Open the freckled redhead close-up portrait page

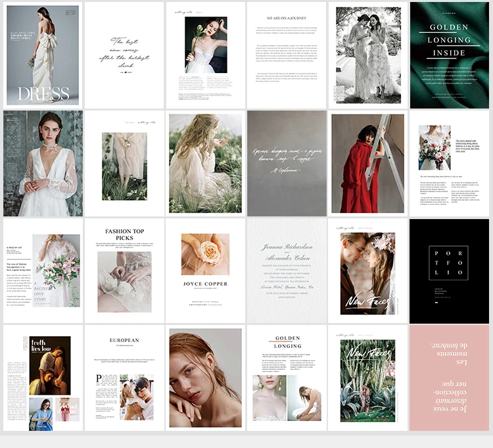coord(205,378)
